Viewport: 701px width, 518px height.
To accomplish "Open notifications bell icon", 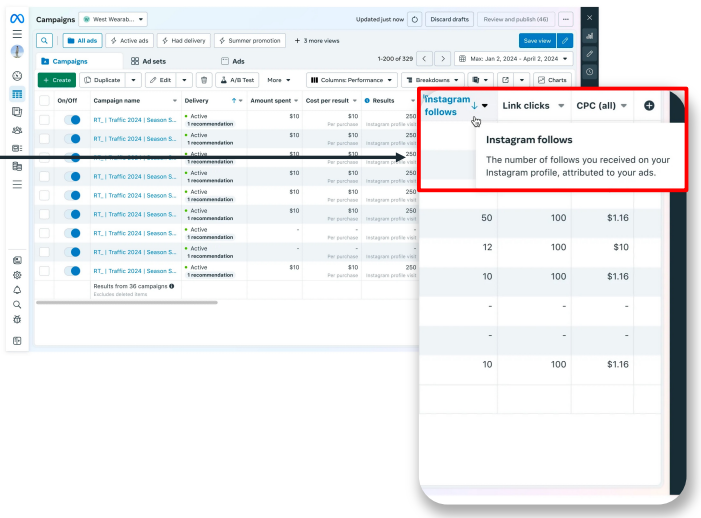I will (x=17, y=290).
